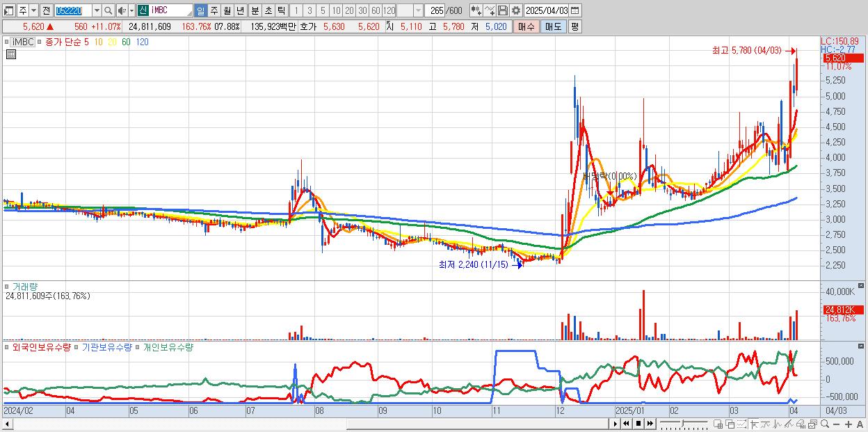This screenshot has height=432, width=868.
Task: Click the bottom toolbar stop button
Action: pyautogui.click(x=638, y=424)
